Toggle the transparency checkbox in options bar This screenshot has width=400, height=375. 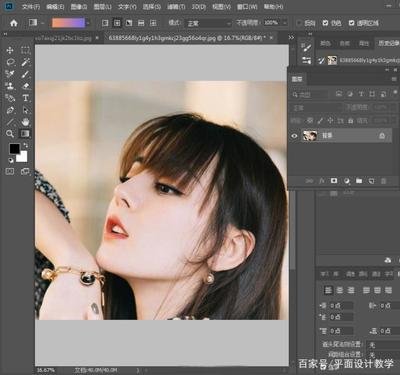352,23
